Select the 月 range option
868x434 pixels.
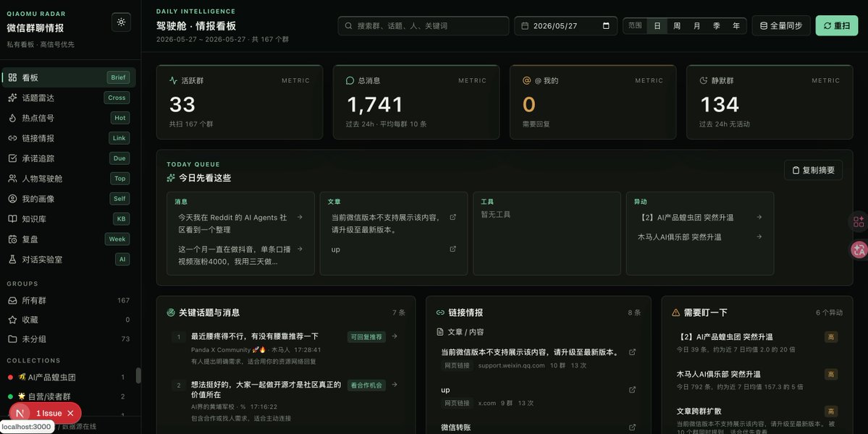[696, 26]
